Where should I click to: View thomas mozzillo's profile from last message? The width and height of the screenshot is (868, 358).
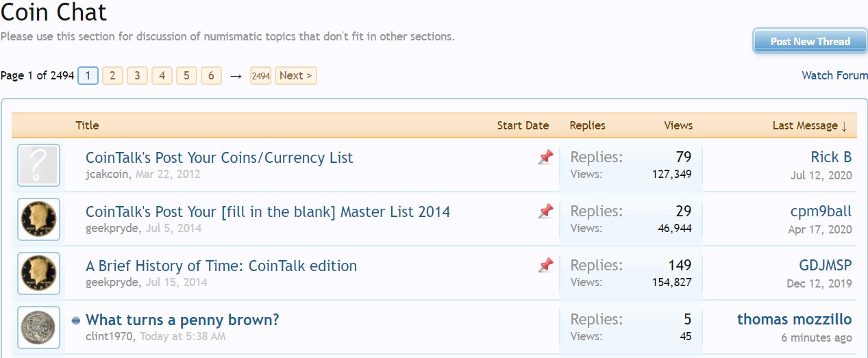coord(794,319)
